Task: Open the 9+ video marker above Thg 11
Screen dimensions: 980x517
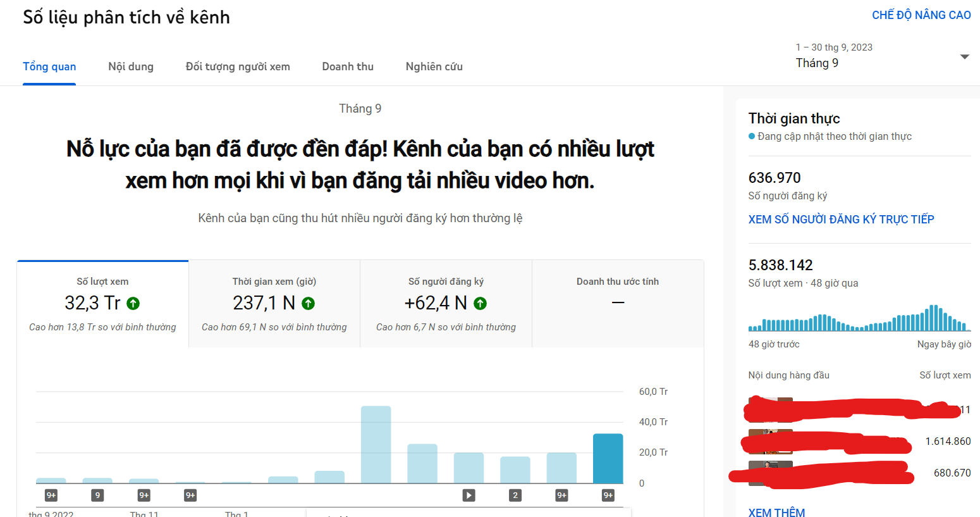Action: (144, 495)
